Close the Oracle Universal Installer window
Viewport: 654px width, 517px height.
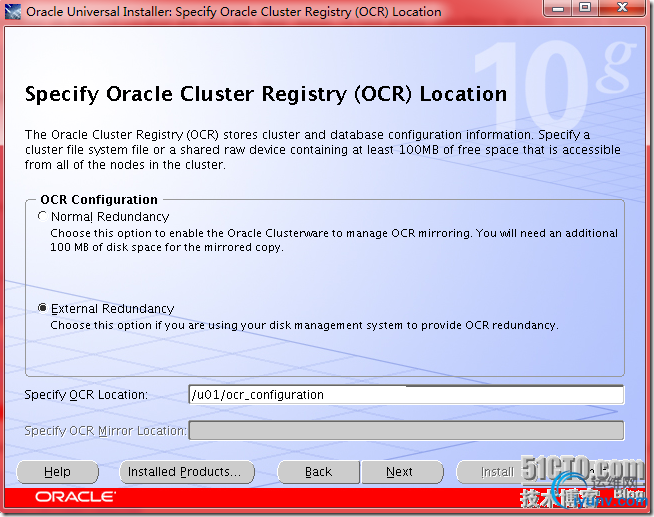click(x=622, y=8)
